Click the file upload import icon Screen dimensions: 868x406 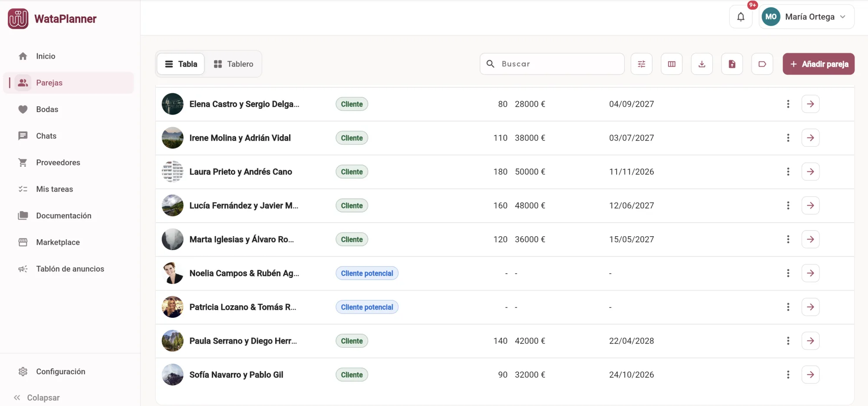coord(732,64)
